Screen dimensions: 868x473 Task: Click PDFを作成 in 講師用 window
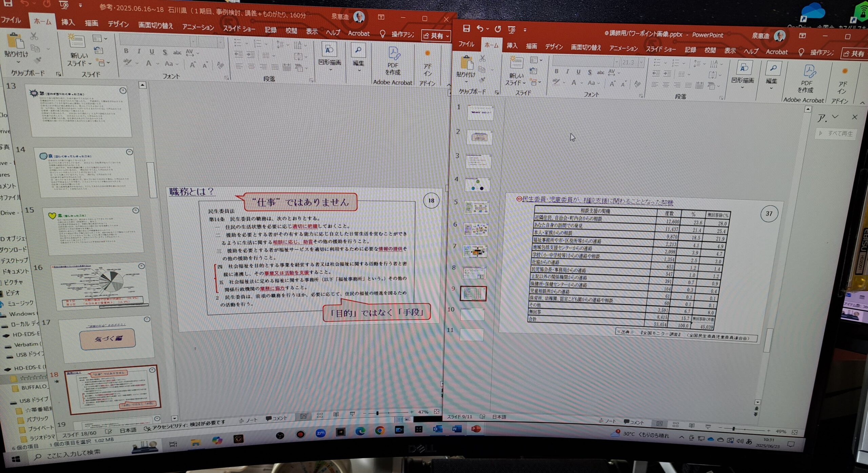807,79
